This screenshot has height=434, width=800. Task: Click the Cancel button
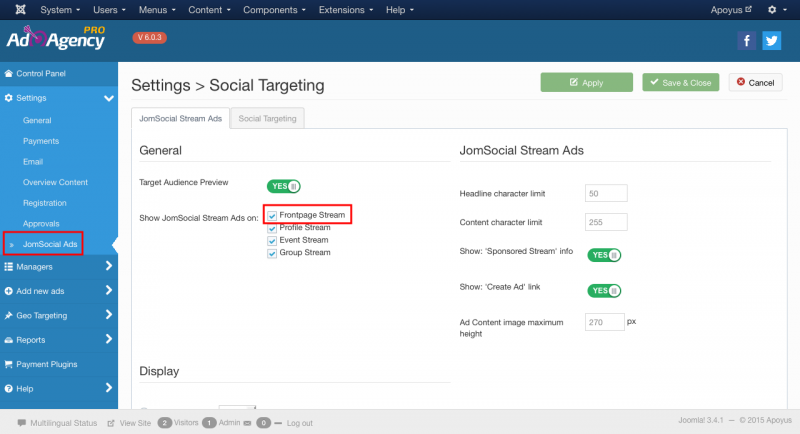[756, 83]
